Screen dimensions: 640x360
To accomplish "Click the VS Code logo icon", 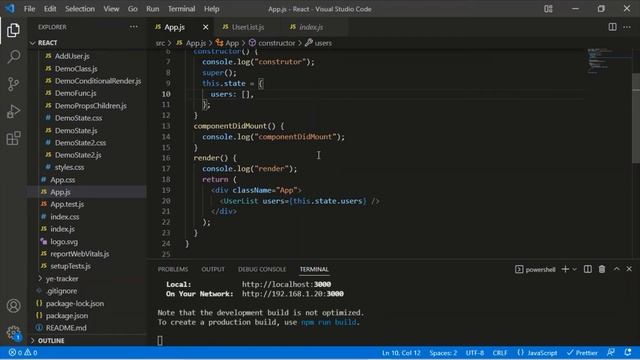I will coord(10,9).
